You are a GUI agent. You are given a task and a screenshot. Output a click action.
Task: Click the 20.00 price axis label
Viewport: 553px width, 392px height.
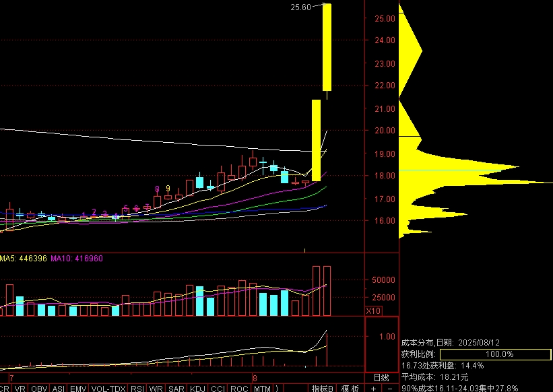pyautogui.click(x=385, y=131)
